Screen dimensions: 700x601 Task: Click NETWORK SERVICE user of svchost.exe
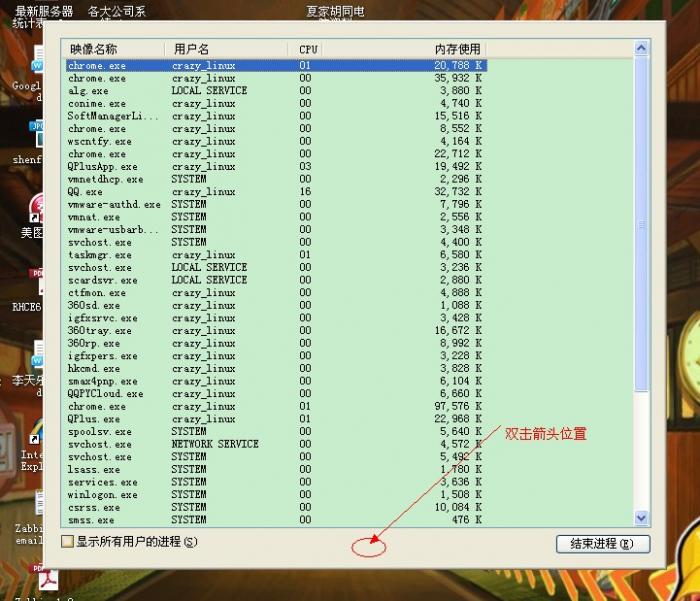215,444
